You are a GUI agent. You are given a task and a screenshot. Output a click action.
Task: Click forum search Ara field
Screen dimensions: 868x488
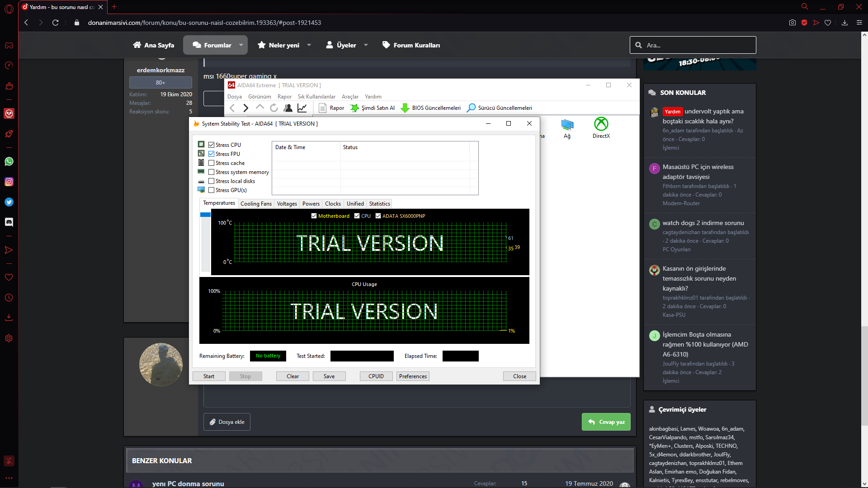(693, 45)
